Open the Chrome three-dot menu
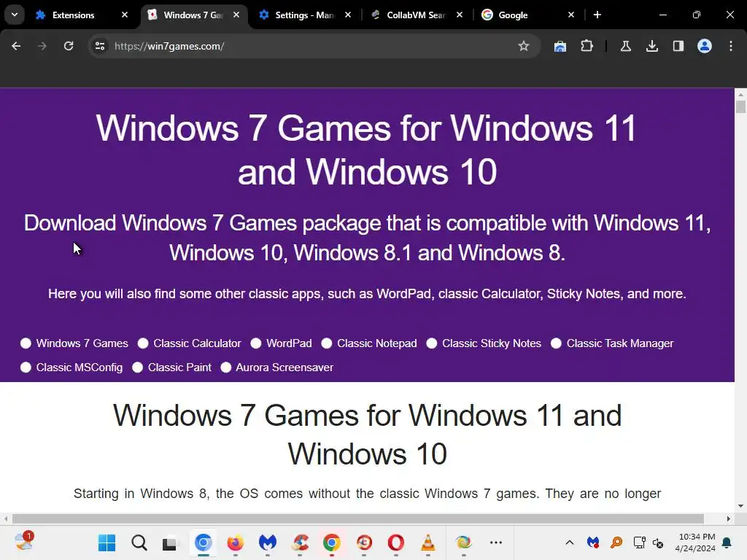 [x=731, y=46]
